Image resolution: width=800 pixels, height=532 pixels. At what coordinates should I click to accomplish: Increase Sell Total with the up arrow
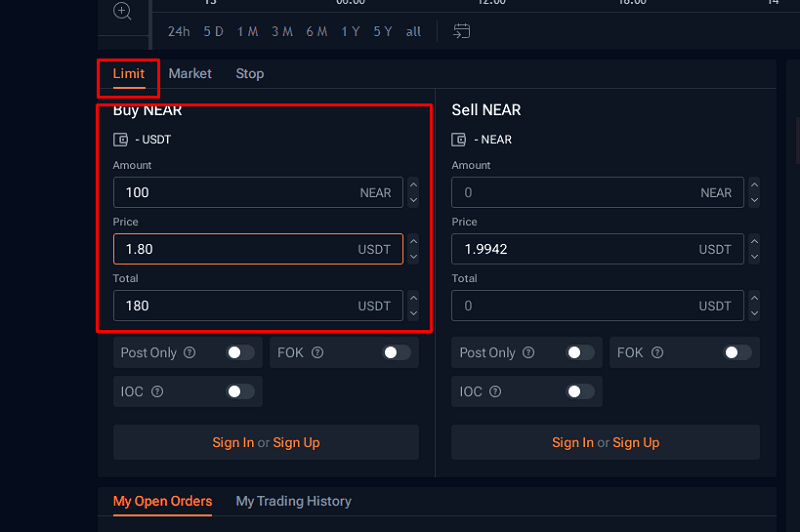coord(755,298)
